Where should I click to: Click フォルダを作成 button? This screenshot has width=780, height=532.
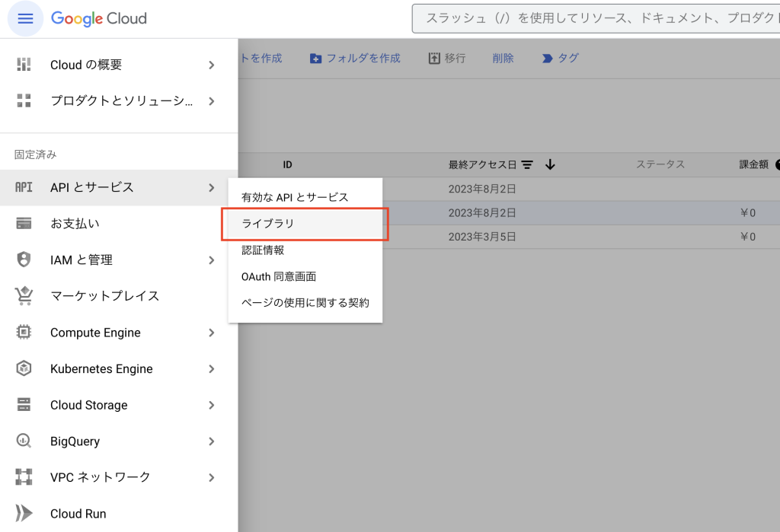coord(355,59)
